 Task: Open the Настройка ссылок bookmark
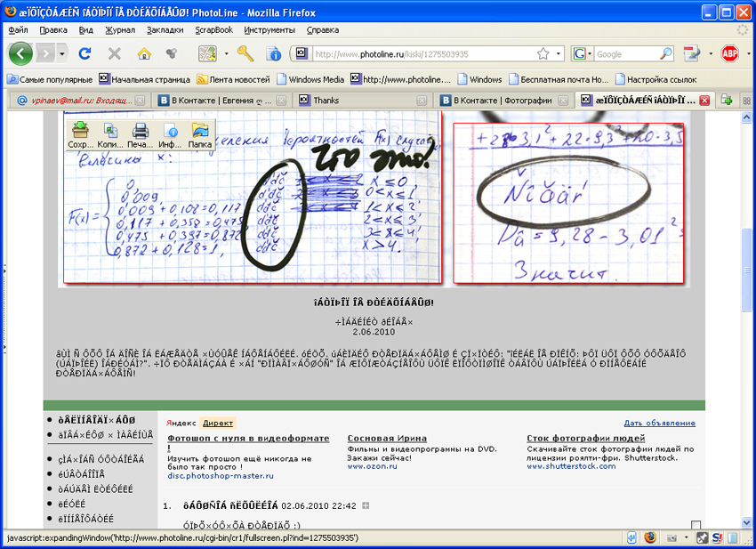656,79
